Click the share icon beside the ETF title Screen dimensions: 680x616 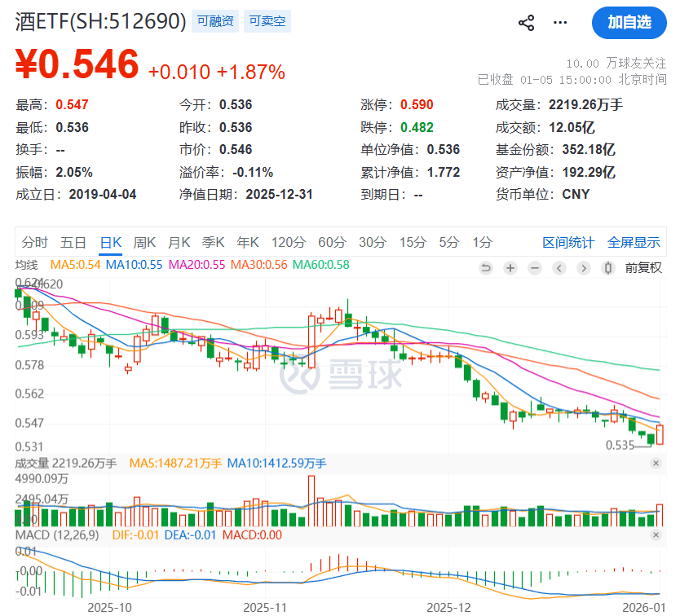pyautogui.click(x=526, y=23)
